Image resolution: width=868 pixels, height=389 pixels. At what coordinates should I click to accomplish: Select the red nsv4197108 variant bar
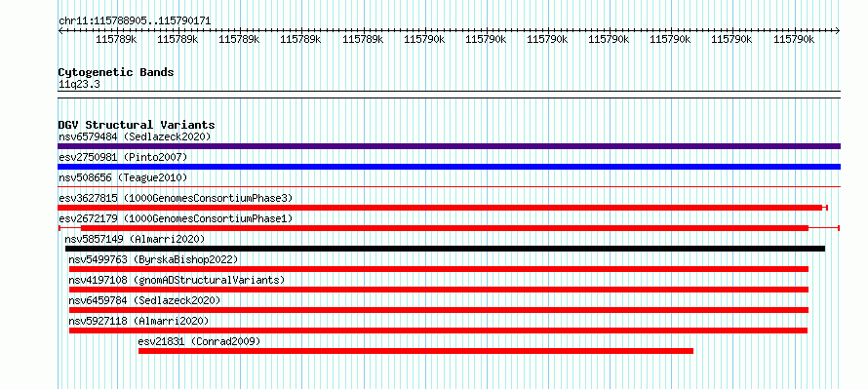coord(439,290)
